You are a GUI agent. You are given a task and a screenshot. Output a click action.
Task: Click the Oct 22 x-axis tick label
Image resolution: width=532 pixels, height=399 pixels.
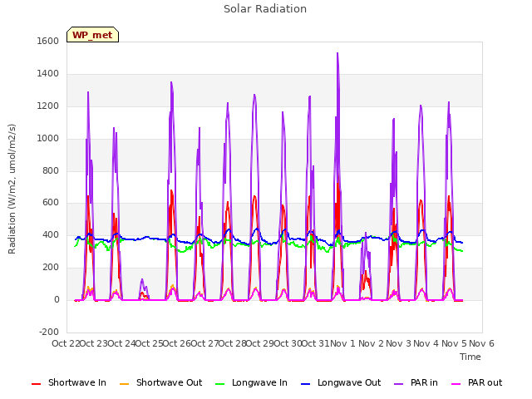click(66, 343)
